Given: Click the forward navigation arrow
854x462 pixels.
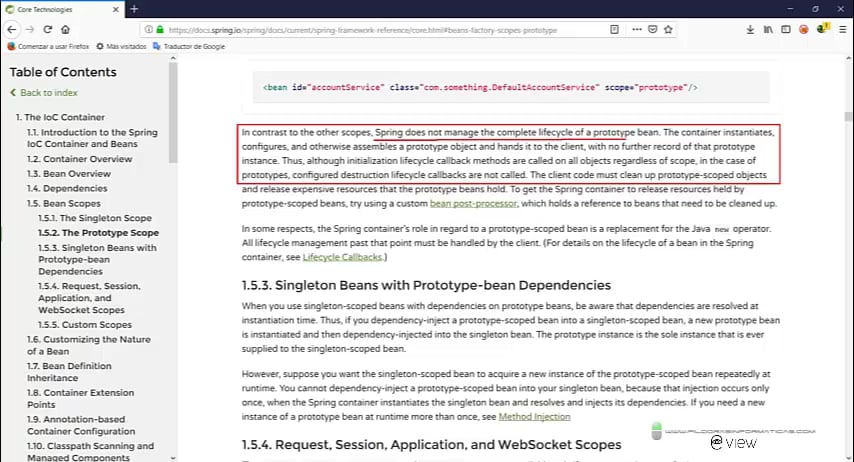Looking at the screenshot, I should pyautogui.click(x=30, y=29).
